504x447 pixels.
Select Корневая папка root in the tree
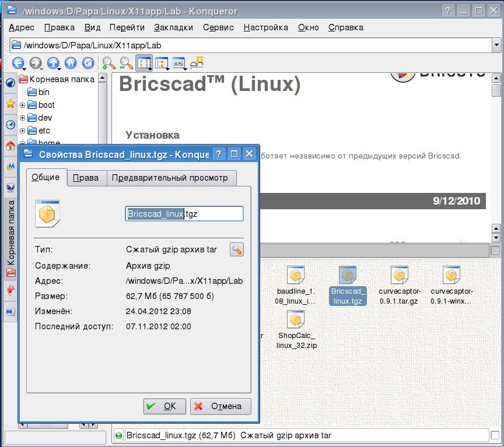click(57, 79)
